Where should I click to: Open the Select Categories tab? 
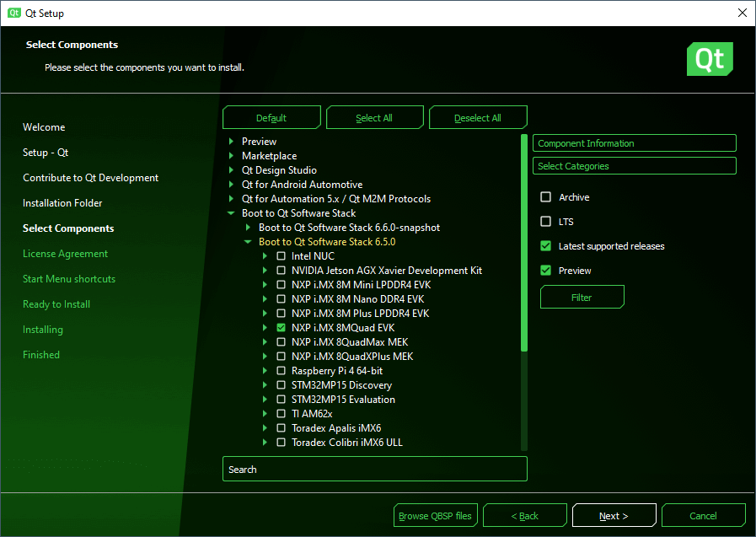(634, 166)
